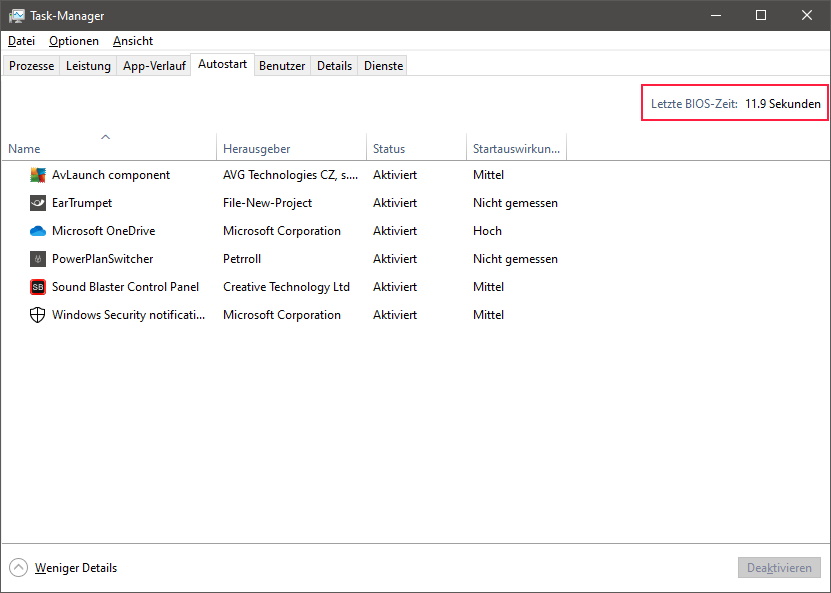Viewport: 831px width, 593px height.
Task: Click the Windows Security shield icon
Action: point(38,315)
